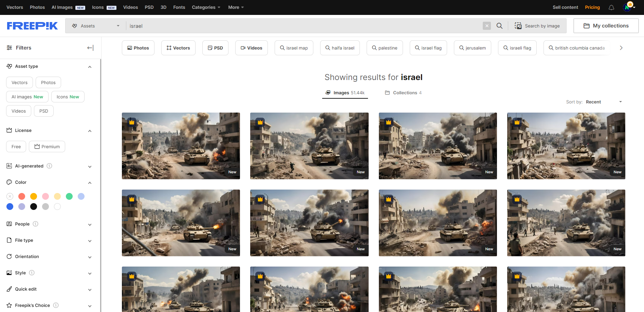The width and height of the screenshot is (644, 312).
Task: Toggle the AI images asset type filter
Action: click(x=27, y=97)
